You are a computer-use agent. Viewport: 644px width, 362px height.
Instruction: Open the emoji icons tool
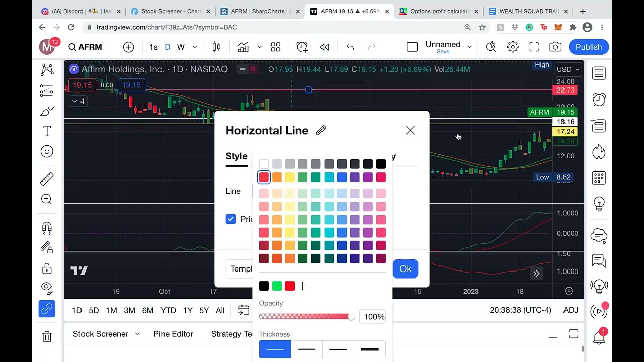pyautogui.click(x=47, y=151)
